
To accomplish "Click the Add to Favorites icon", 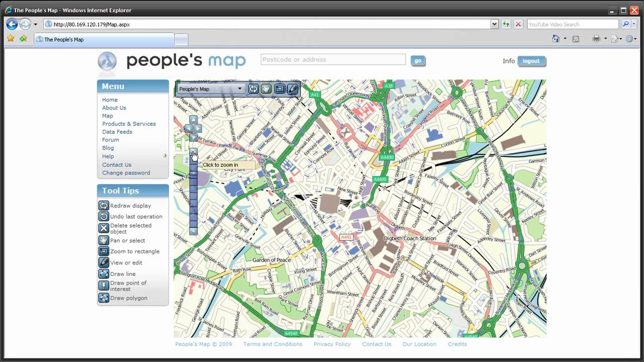I will [x=23, y=39].
